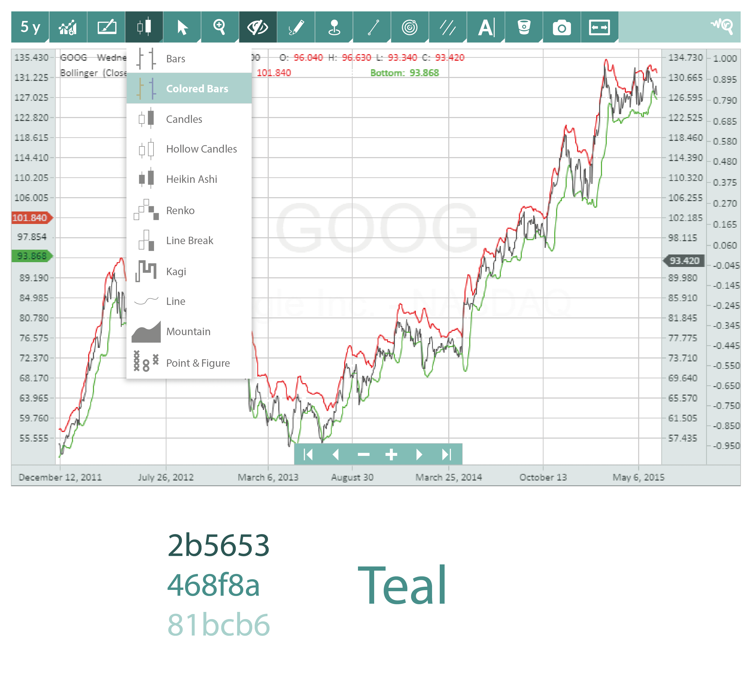
Task: Click the add studies chart icon
Action: (68, 27)
